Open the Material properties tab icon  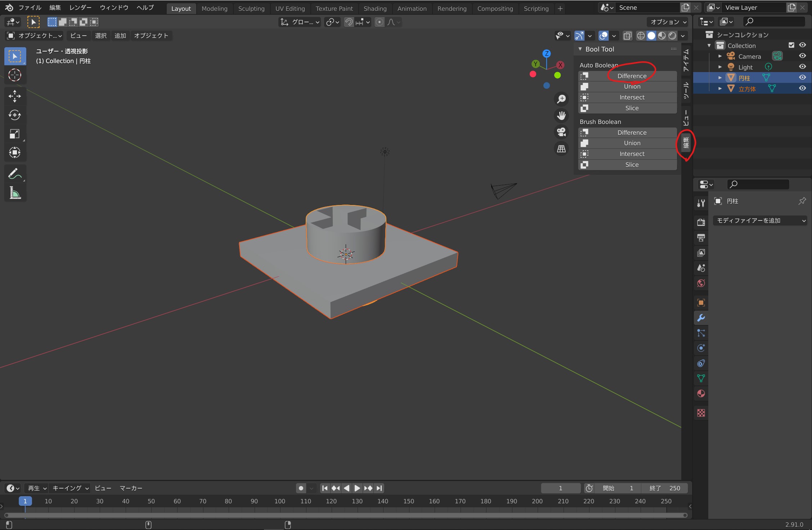pyautogui.click(x=701, y=393)
